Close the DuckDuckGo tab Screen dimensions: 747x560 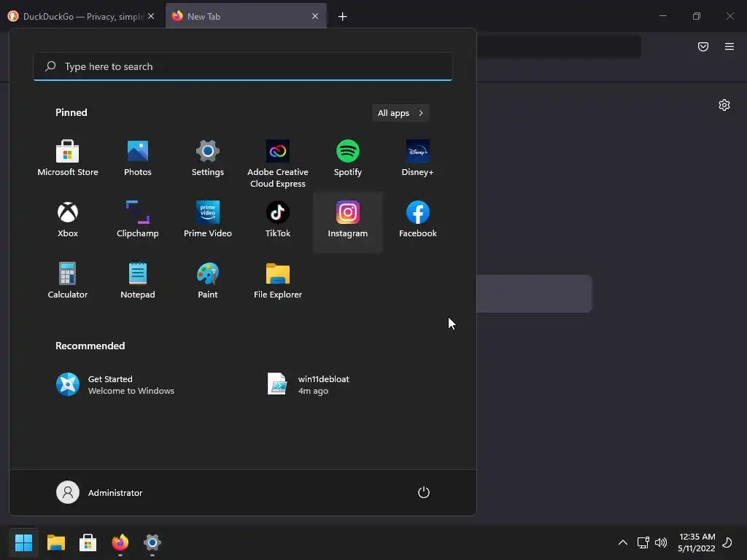[x=151, y=16]
